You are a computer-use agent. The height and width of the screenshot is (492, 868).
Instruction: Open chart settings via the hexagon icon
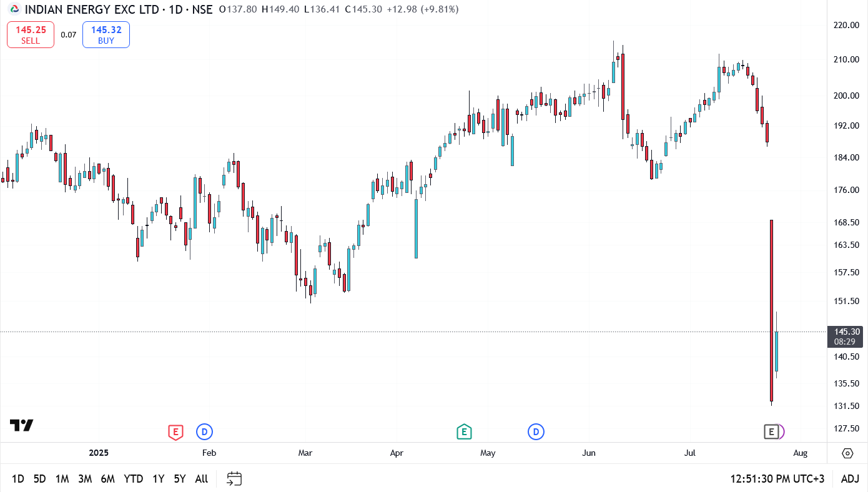[x=848, y=455]
